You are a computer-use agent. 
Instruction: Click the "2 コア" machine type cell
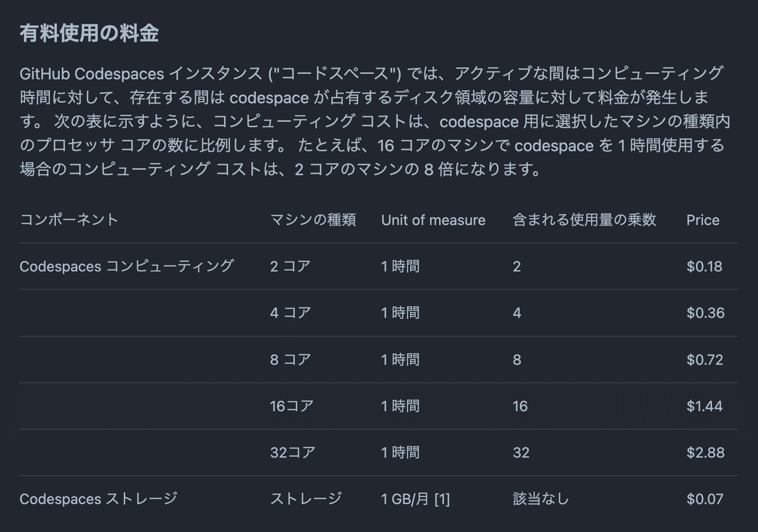tap(290, 266)
